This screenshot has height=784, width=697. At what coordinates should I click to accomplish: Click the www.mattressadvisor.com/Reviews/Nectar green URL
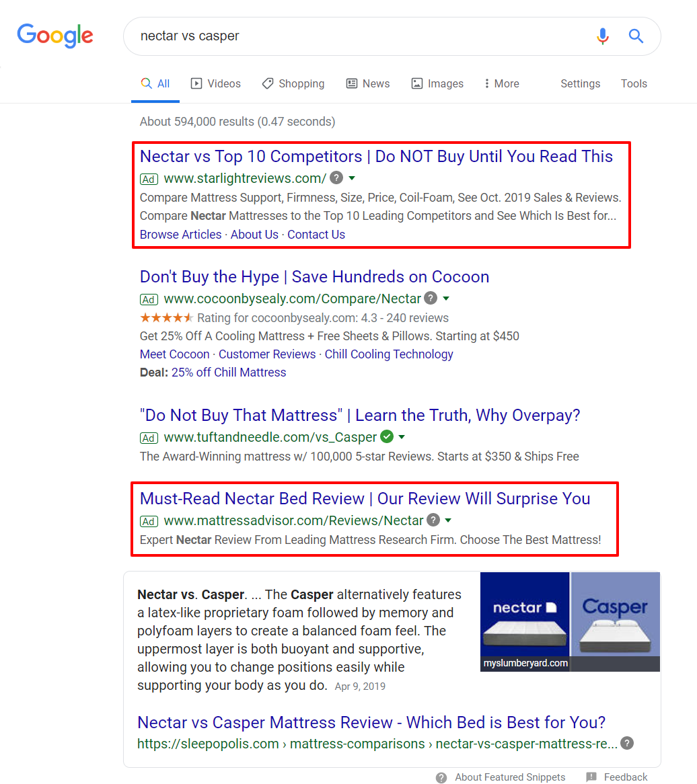click(x=294, y=520)
